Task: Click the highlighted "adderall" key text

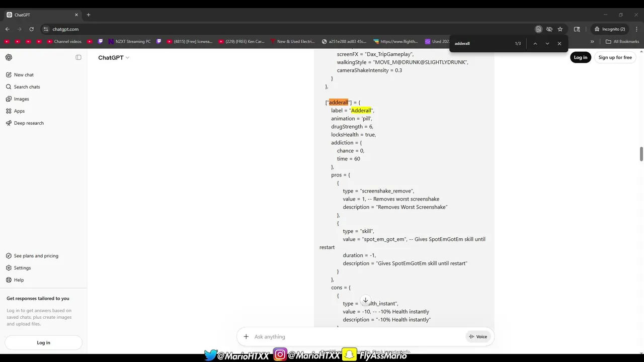Action: [x=338, y=103]
